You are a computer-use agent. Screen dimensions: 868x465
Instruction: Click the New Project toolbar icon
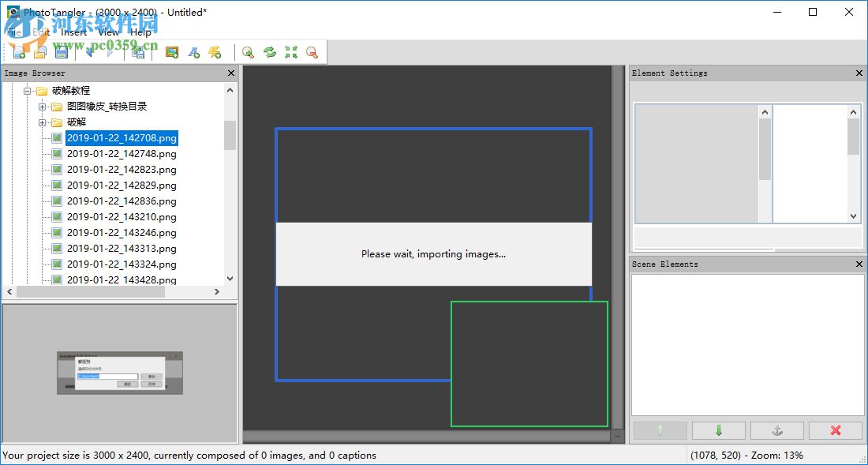pos(18,52)
